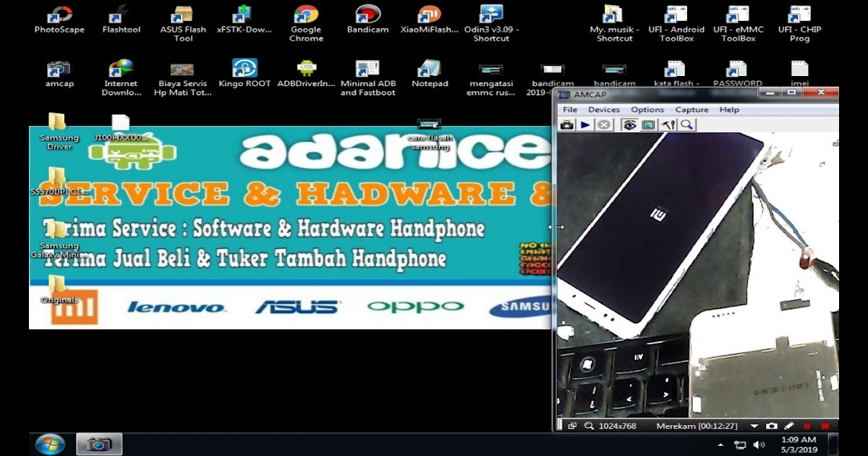The height and width of the screenshot is (456, 868).
Task: Click the volume speaker icon in tray
Action: 759,444
